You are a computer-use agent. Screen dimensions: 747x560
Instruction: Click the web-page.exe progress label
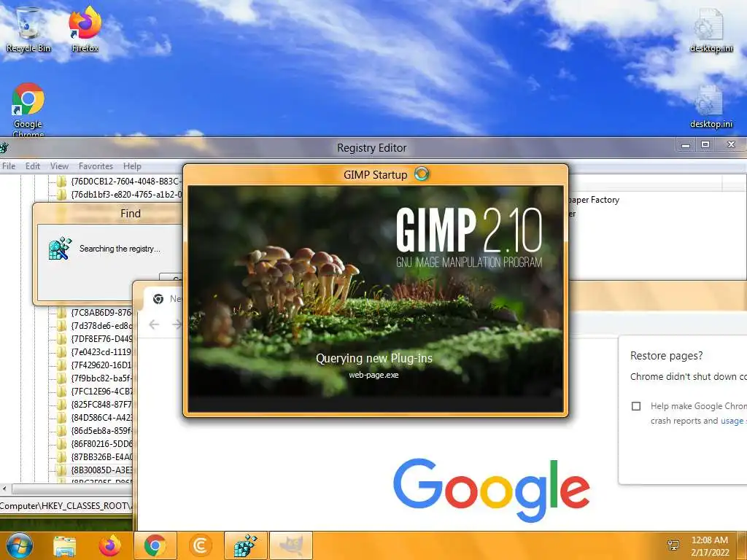(373, 376)
